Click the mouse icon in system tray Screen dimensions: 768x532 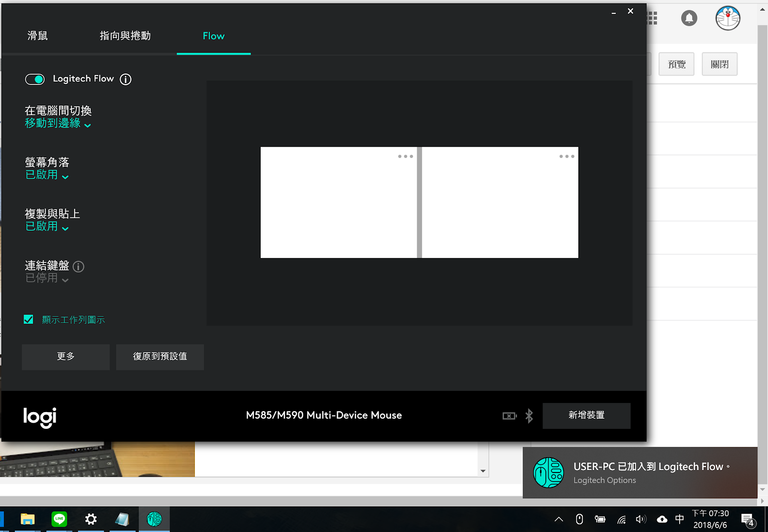[579, 519]
